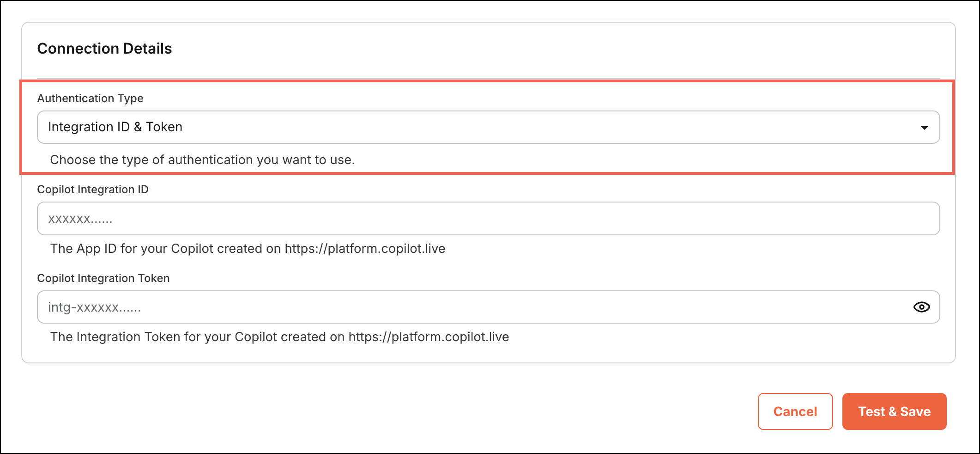Click the Test & Save button
The image size is (980, 454).
[x=894, y=411]
